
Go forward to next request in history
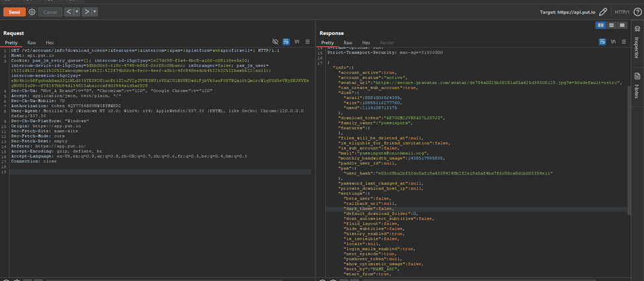[87, 12]
